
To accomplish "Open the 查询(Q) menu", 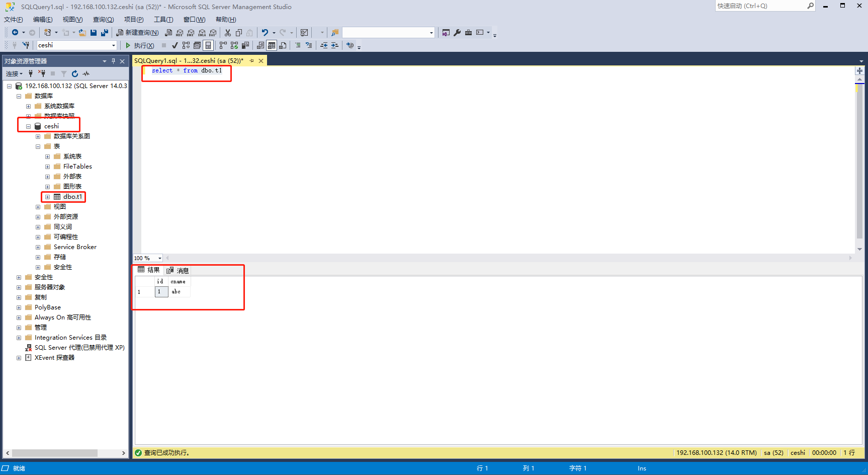I will [x=103, y=20].
